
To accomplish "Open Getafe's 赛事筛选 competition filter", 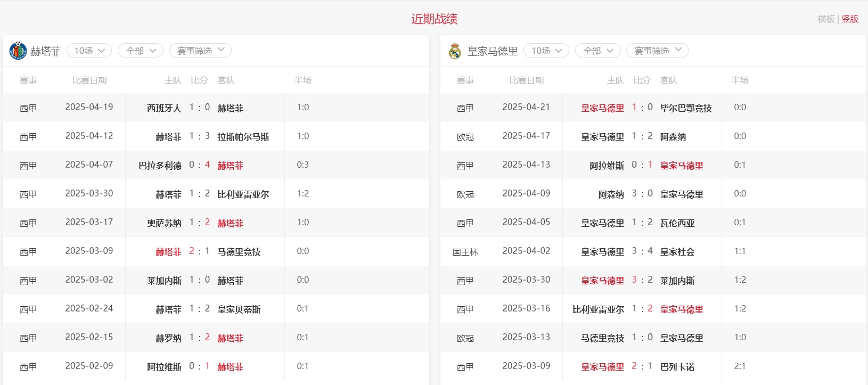I will (200, 51).
